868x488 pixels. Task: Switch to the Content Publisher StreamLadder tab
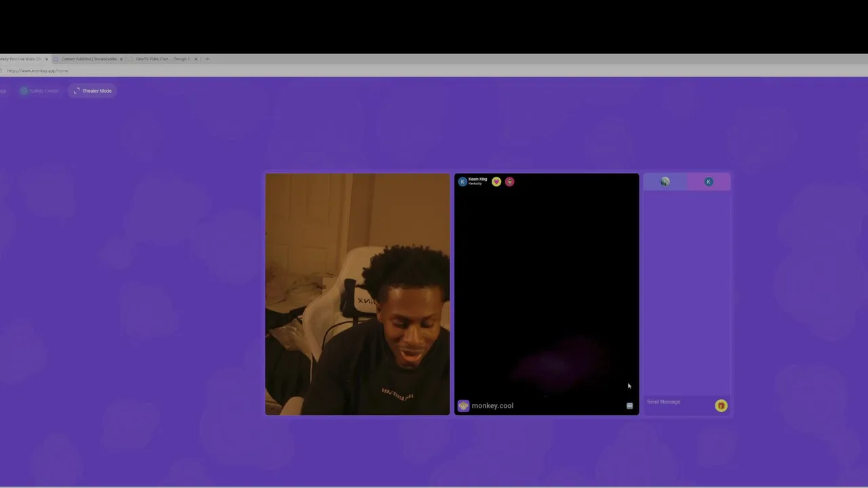click(x=88, y=59)
